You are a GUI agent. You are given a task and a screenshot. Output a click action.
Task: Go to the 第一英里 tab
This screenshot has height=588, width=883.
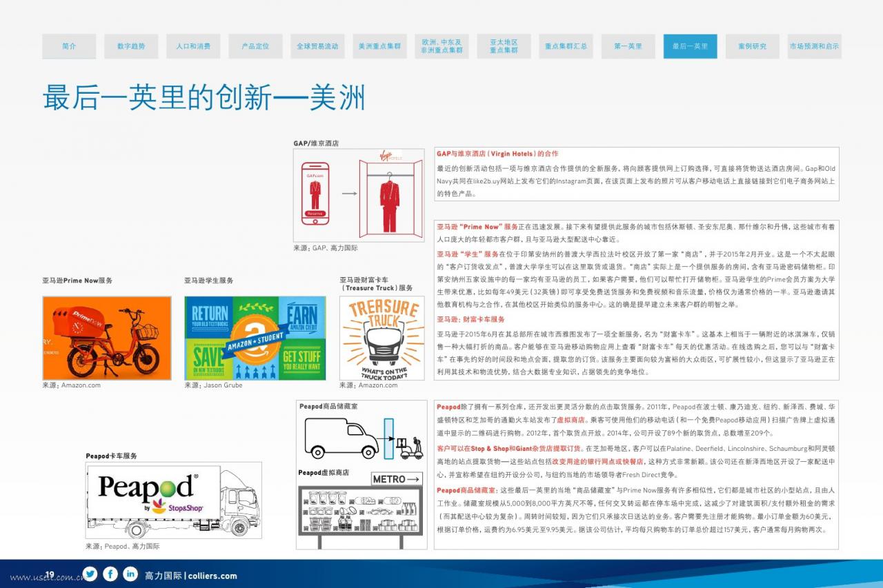628,46
